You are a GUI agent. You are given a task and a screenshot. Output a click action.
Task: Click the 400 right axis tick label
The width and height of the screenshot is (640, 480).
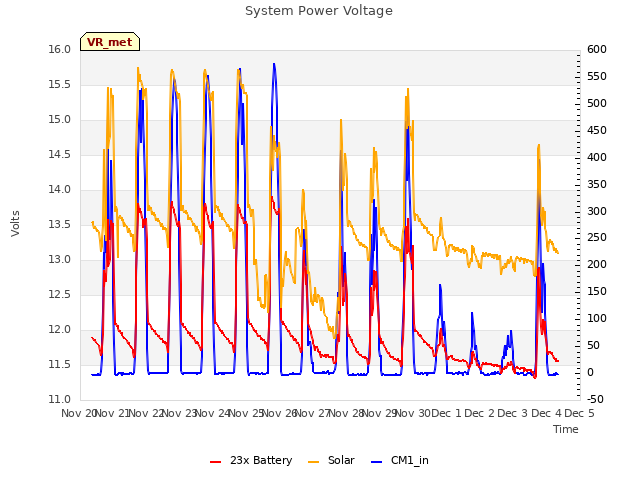click(x=597, y=157)
